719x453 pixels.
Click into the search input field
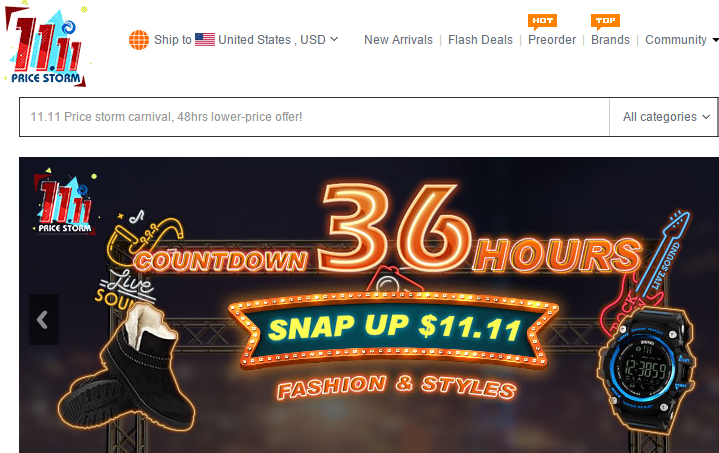coord(314,117)
